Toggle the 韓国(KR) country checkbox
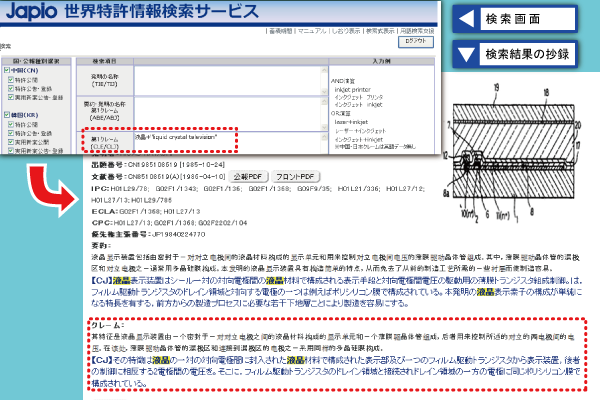This screenshot has height=400, width=600. click(9, 114)
